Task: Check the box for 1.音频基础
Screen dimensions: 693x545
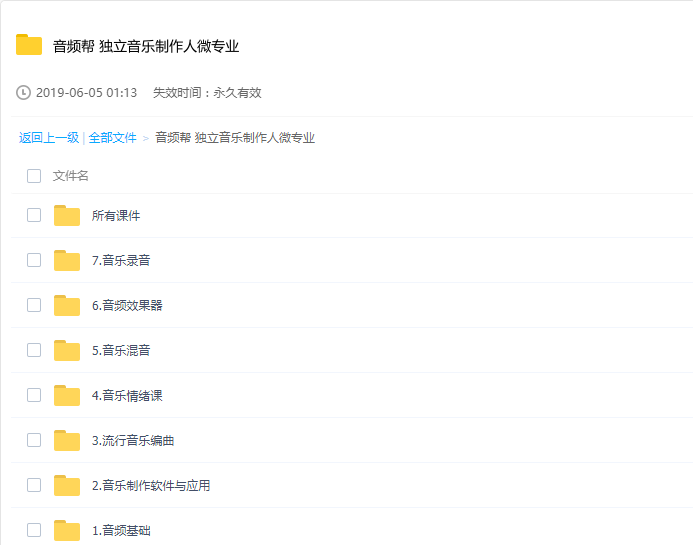Action: (34, 530)
